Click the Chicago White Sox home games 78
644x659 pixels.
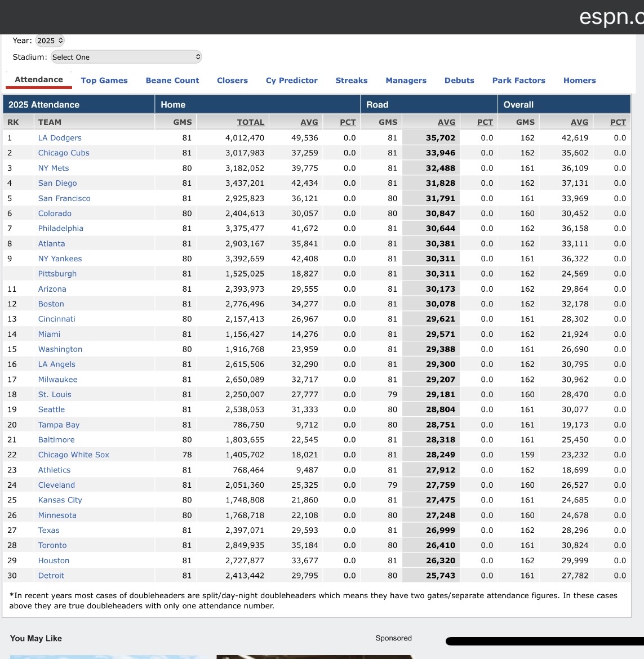coord(187,455)
